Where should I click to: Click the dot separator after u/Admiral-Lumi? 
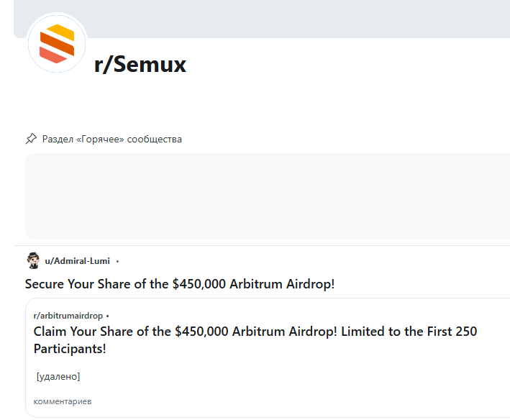117,261
